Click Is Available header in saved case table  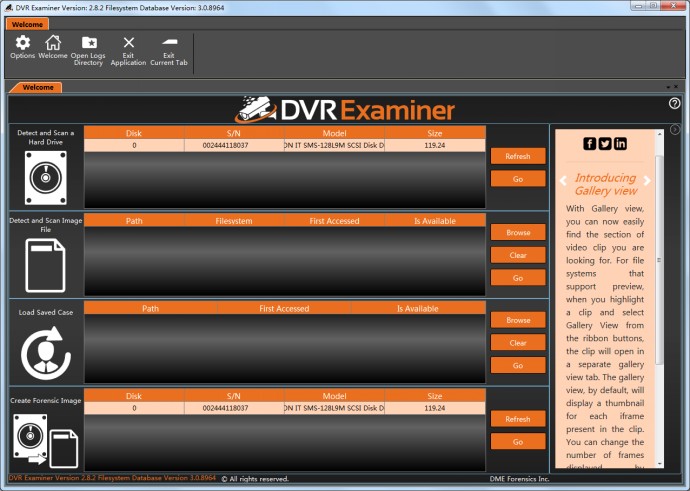[418, 308]
